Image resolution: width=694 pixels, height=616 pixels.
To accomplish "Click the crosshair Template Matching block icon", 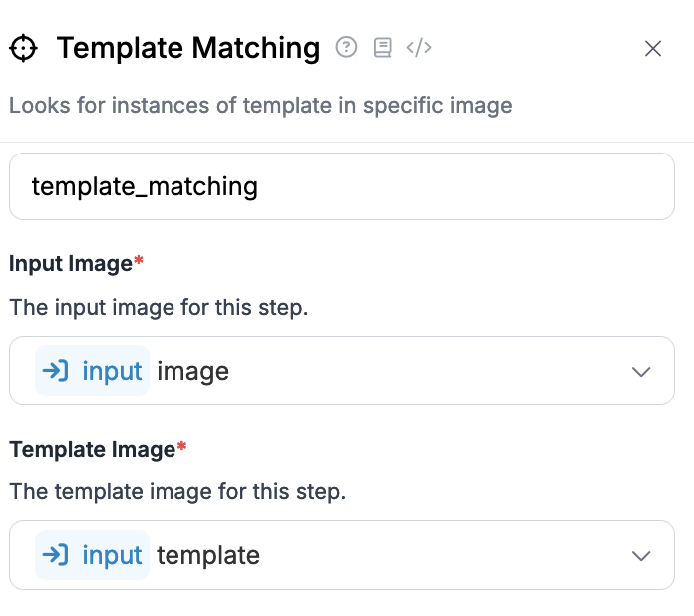I will tap(24, 48).
